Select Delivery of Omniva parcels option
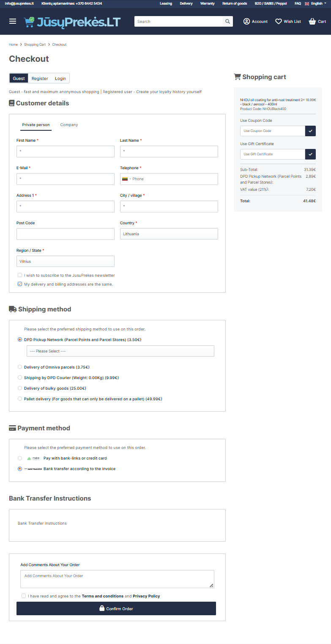 (20, 367)
